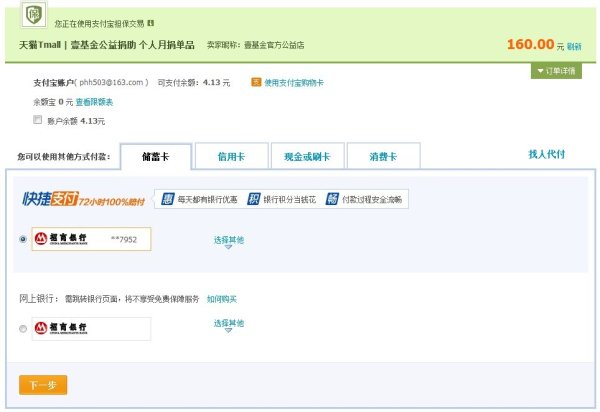Click the 招商银行 logo in the online banking row
The height and width of the screenshot is (412, 600).
click(x=61, y=328)
